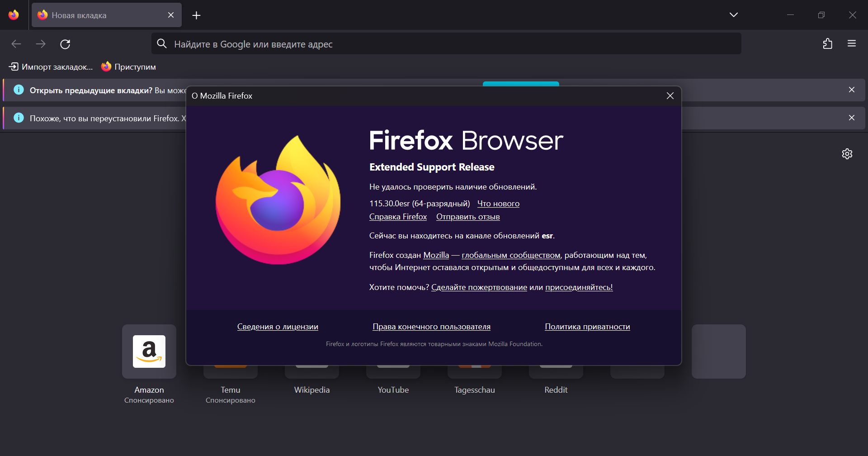Screen dimensions: 868x456
Task: Click the Wikipedia shortcut label
Action: pos(312,390)
